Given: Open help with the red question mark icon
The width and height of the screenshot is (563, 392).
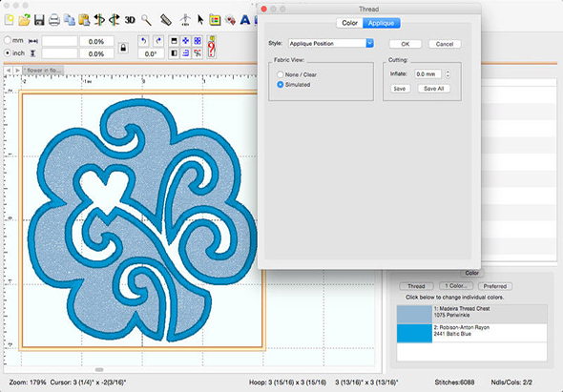Looking at the screenshot, I should coord(212,47).
